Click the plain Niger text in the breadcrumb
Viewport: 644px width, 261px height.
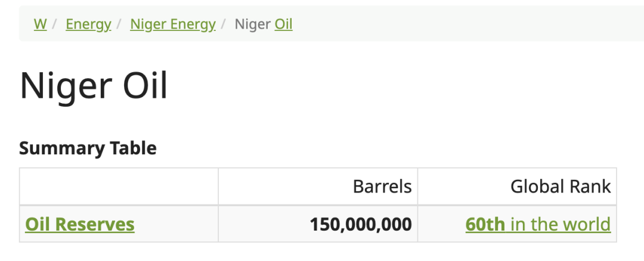point(252,24)
